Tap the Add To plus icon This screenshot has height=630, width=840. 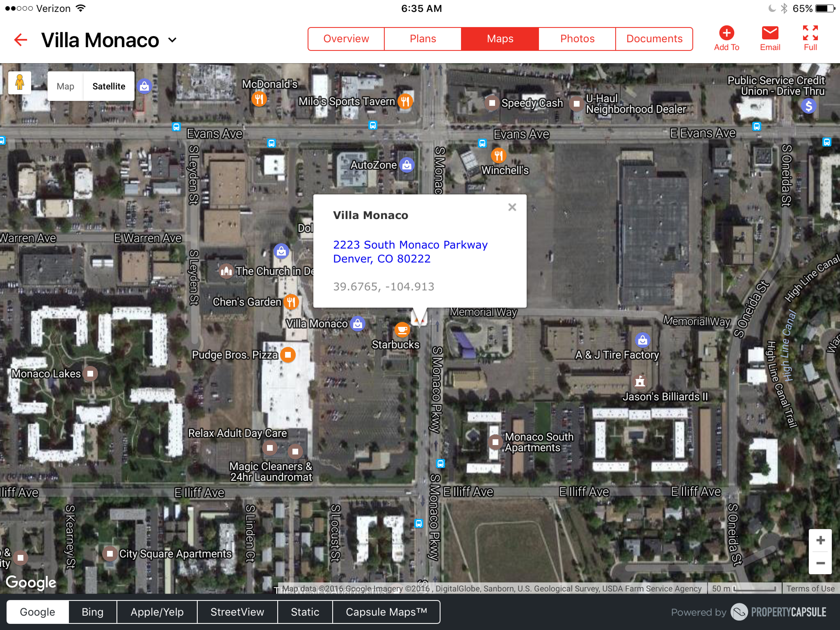pyautogui.click(x=726, y=33)
